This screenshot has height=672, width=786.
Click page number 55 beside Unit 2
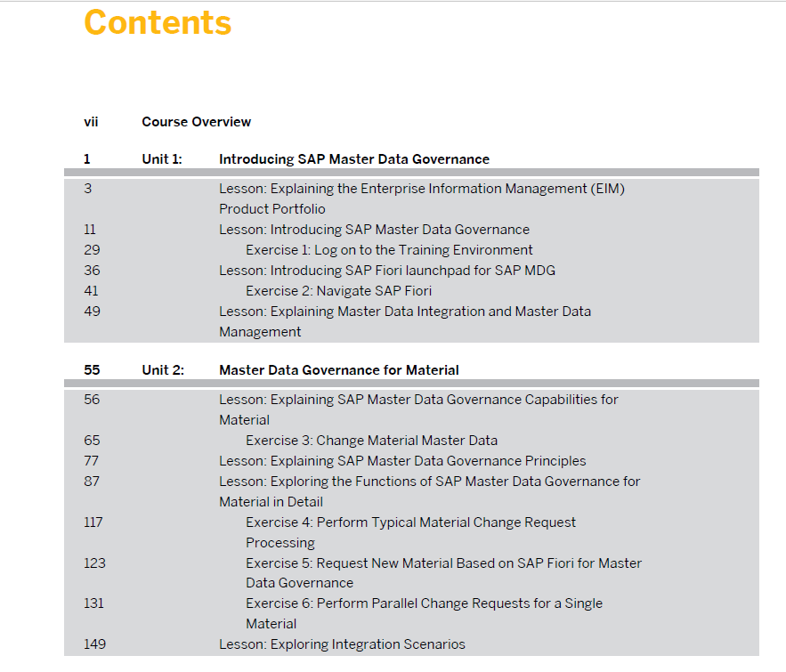pos(93,370)
